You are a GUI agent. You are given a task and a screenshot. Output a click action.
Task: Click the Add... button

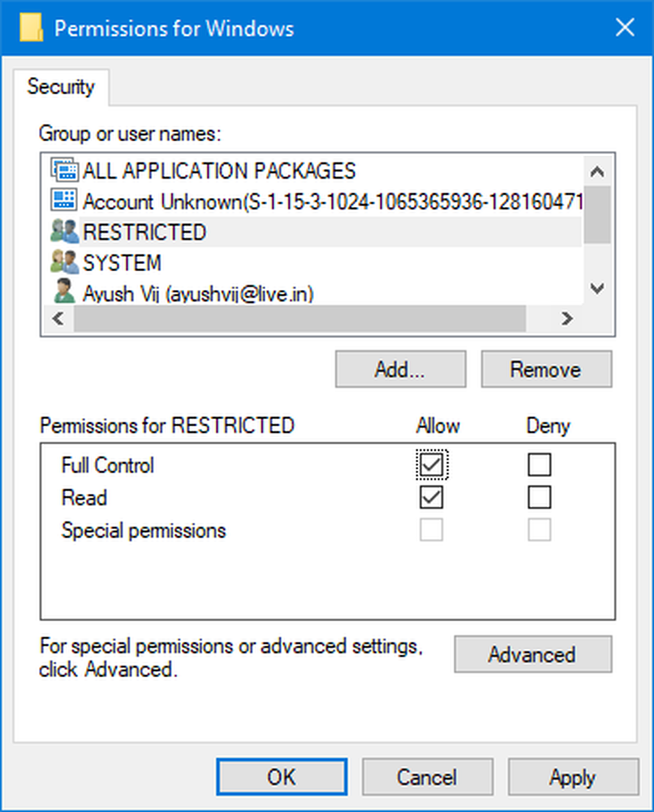click(x=400, y=369)
